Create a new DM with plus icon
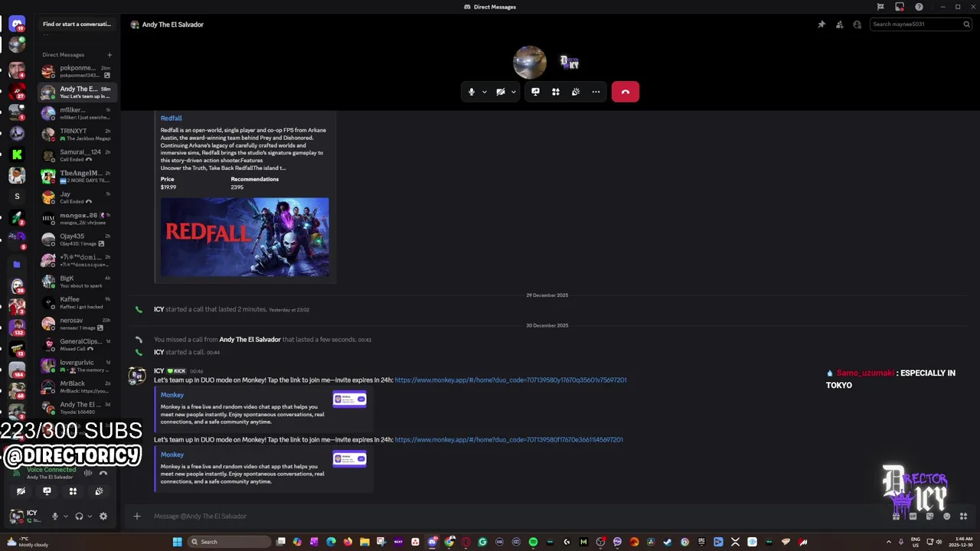Screen dimensions: 980x551 coord(109,55)
